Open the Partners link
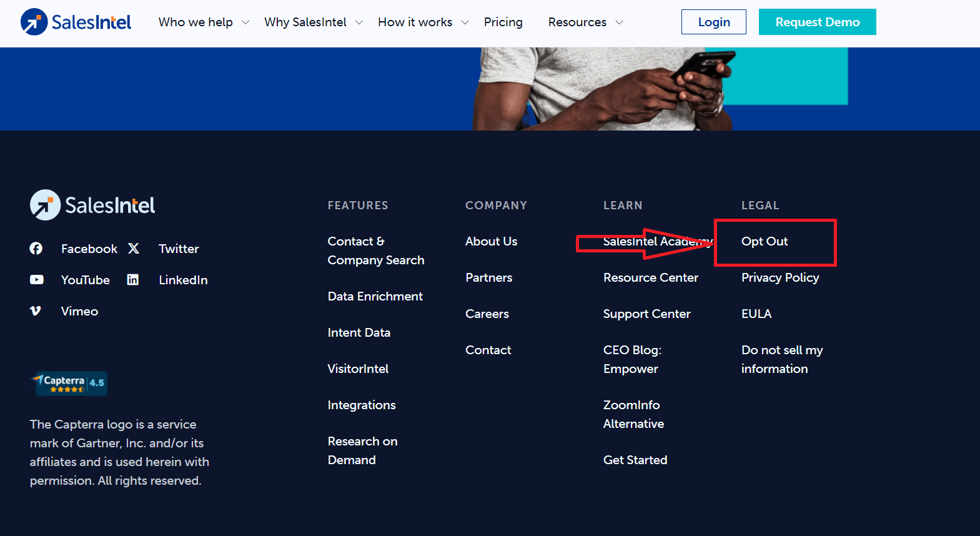This screenshot has height=536, width=980. pos(489,277)
